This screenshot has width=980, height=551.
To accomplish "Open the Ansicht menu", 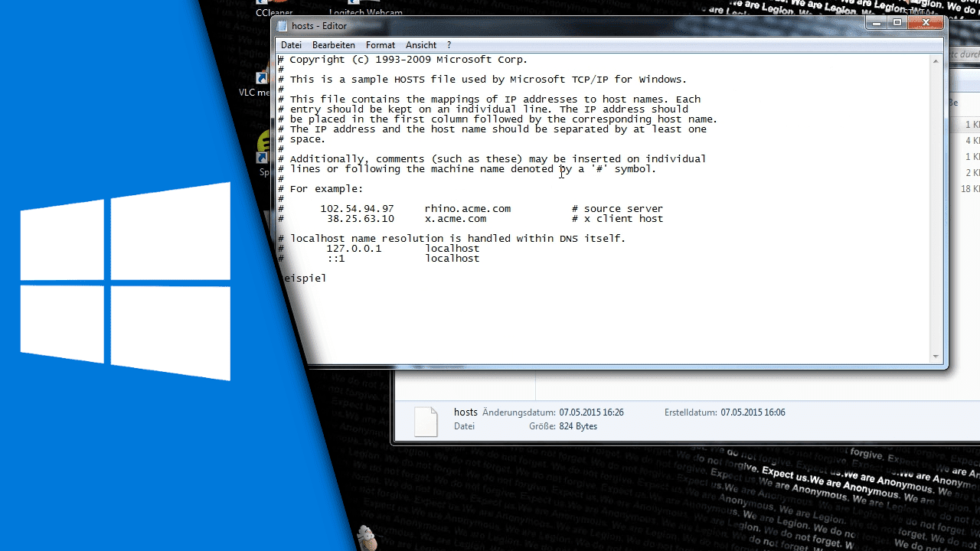I will [x=421, y=45].
